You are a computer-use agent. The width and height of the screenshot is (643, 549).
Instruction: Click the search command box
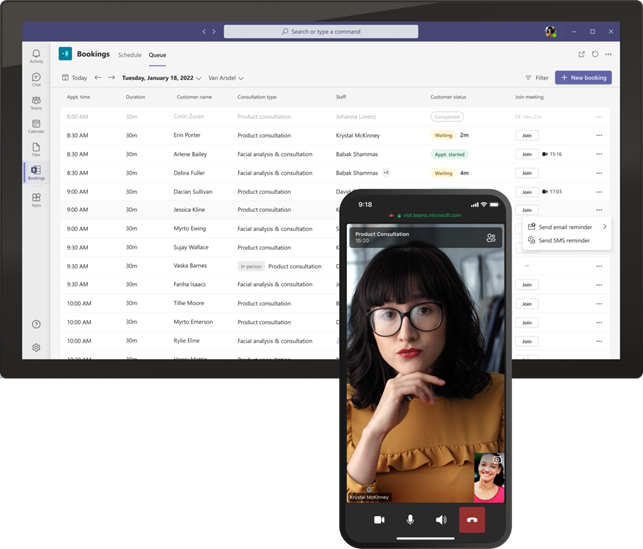[321, 32]
